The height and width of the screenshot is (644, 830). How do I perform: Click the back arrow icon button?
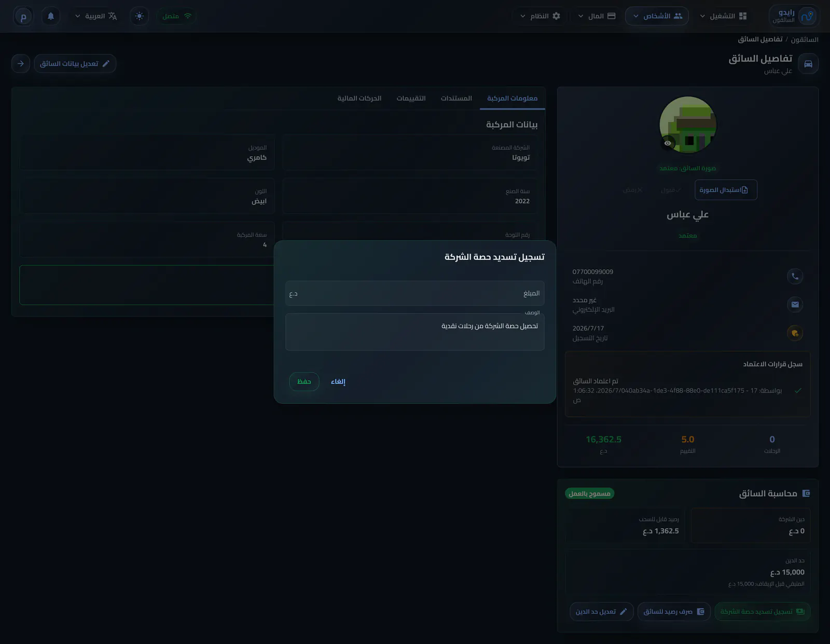point(21,63)
